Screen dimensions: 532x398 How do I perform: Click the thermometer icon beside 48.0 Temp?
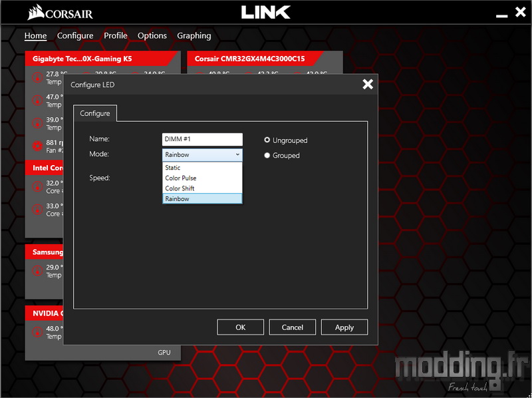coord(37,332)
